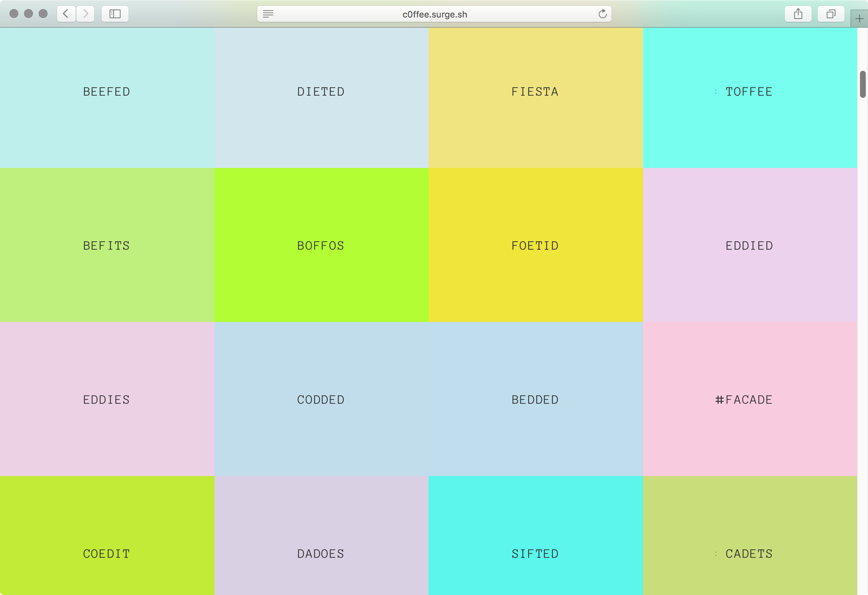The image size is (868, 595).
Task: Go forward to the next page
Action: (85, 14)
